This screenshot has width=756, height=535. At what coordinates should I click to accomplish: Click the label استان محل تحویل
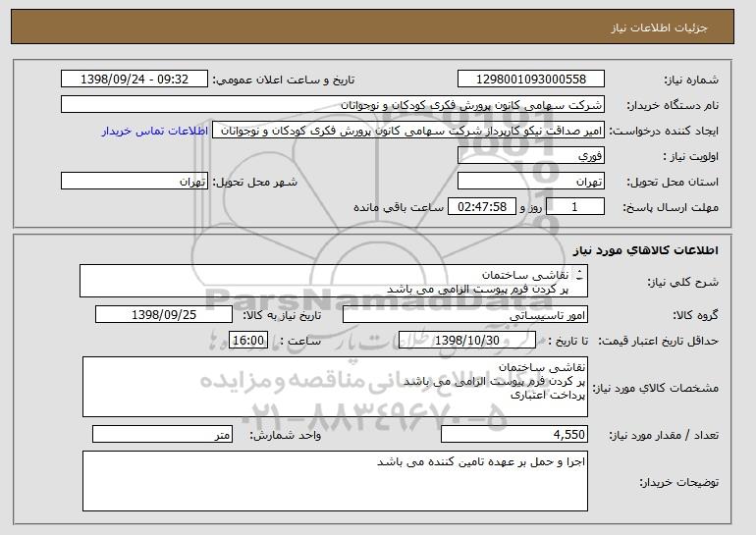point(673,182)
